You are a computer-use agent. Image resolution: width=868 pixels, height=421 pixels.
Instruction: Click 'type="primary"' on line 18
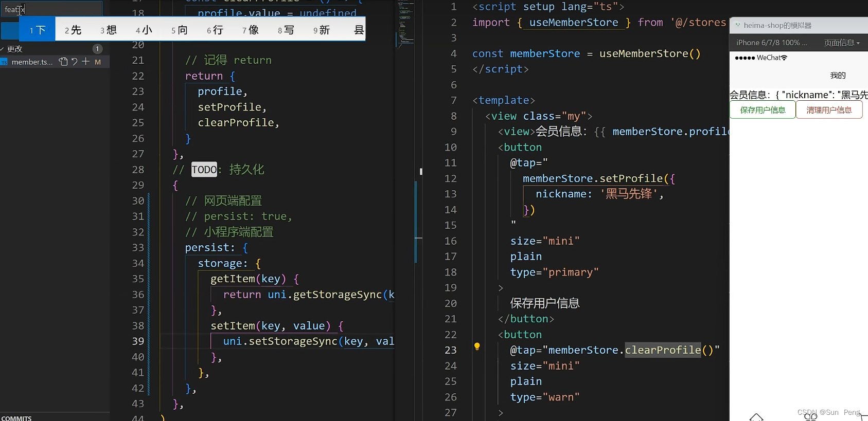click(555, 272)
